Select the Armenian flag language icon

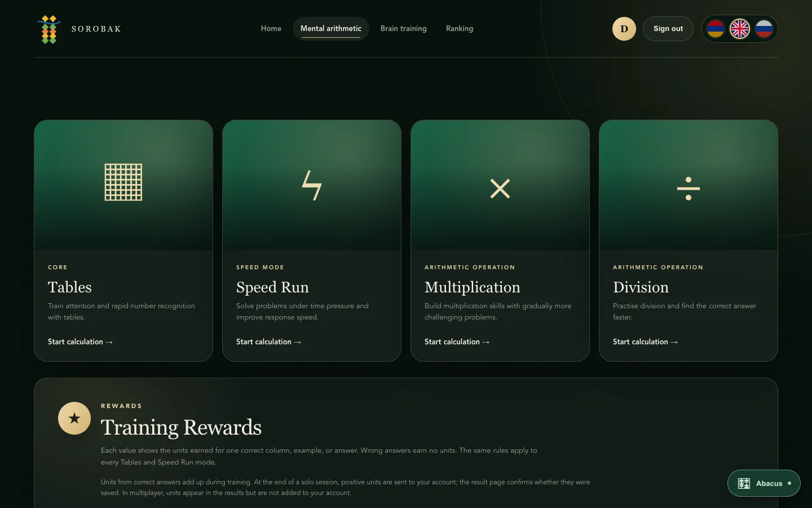click(716, 29)
